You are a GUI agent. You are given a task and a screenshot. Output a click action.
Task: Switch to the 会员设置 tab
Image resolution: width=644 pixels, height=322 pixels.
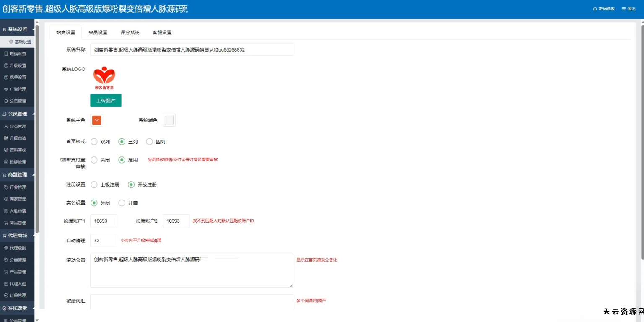pyautogui.click(x=98, y=32)
